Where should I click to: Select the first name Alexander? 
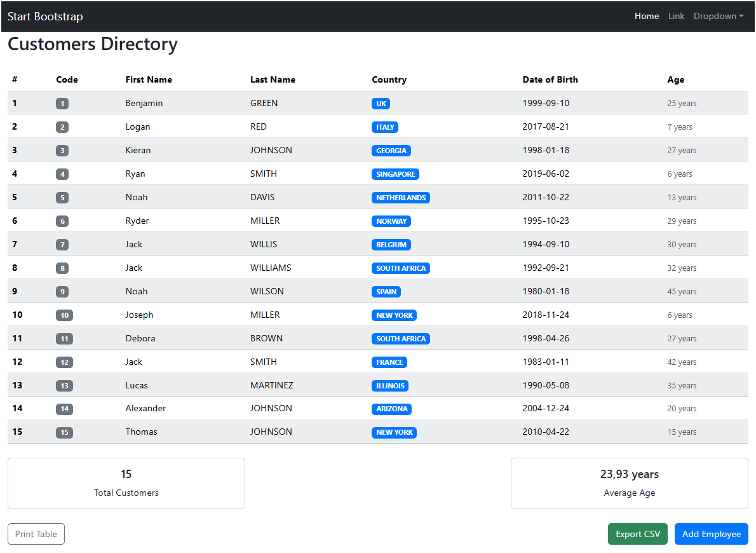click(145, 408)
